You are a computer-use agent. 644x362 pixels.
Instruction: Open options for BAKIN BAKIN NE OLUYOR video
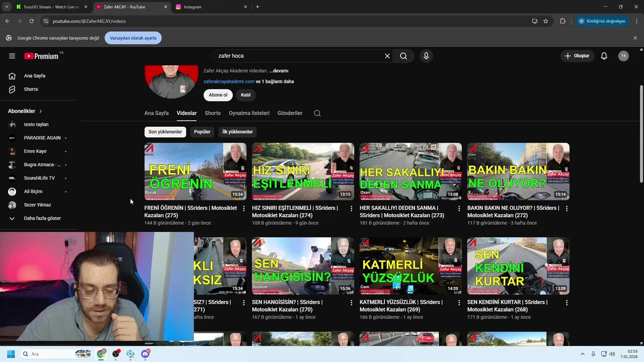[567, 208]
